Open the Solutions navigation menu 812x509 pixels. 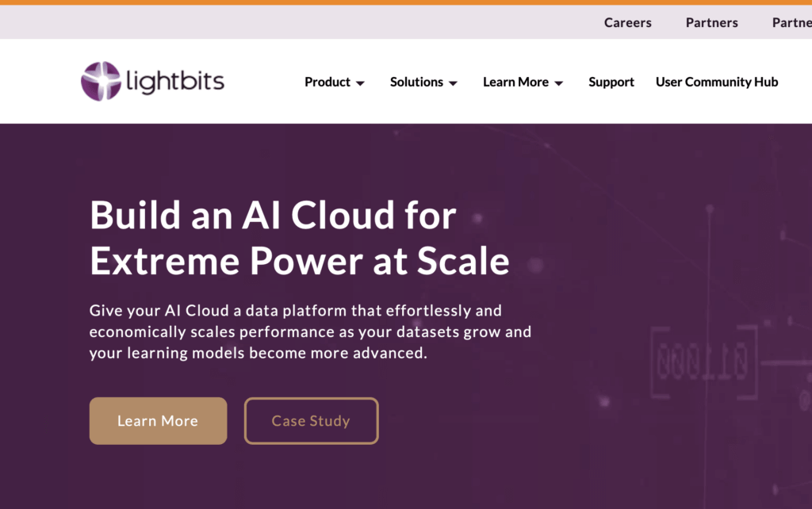click(416, 82)
